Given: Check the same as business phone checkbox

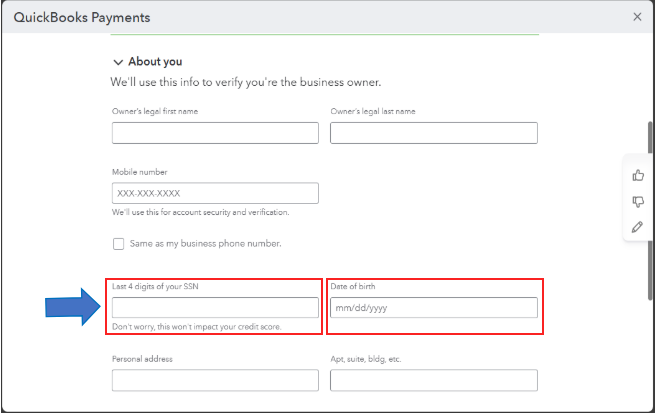Looking at the screenshot, I should click(x=118, y=243).
